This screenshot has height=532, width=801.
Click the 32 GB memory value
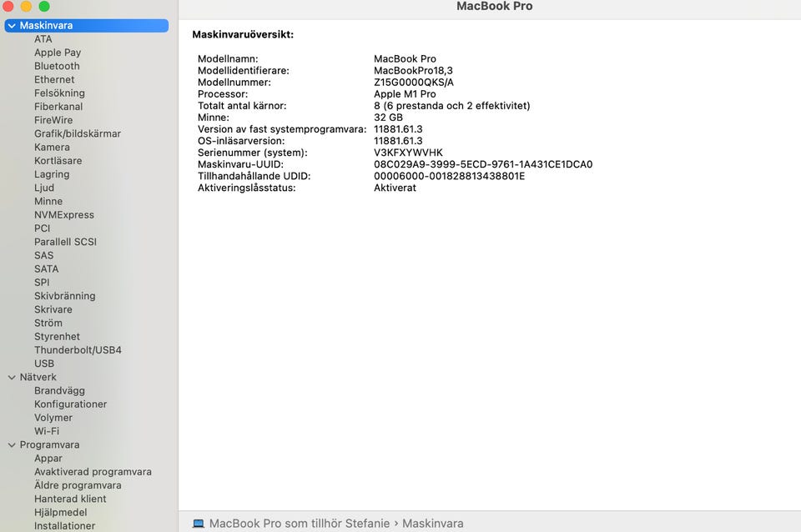click(388, 118)
